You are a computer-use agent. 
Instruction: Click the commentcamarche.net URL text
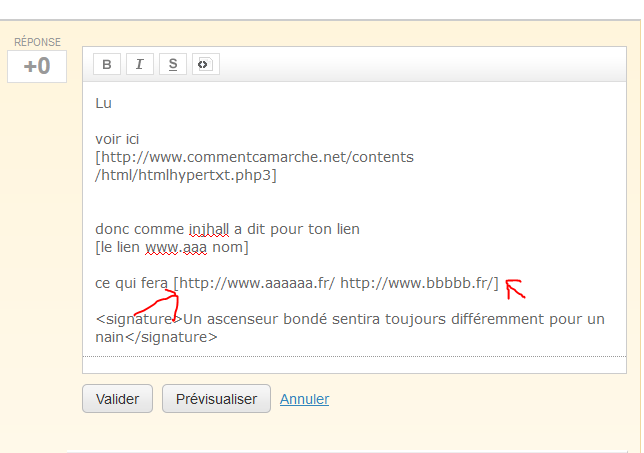tap(255, 157)
